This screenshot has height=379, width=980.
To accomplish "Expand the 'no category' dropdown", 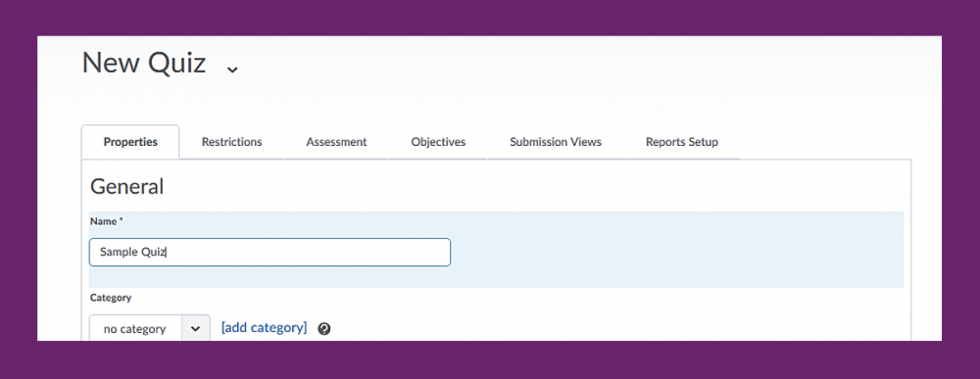I will 149,328.
